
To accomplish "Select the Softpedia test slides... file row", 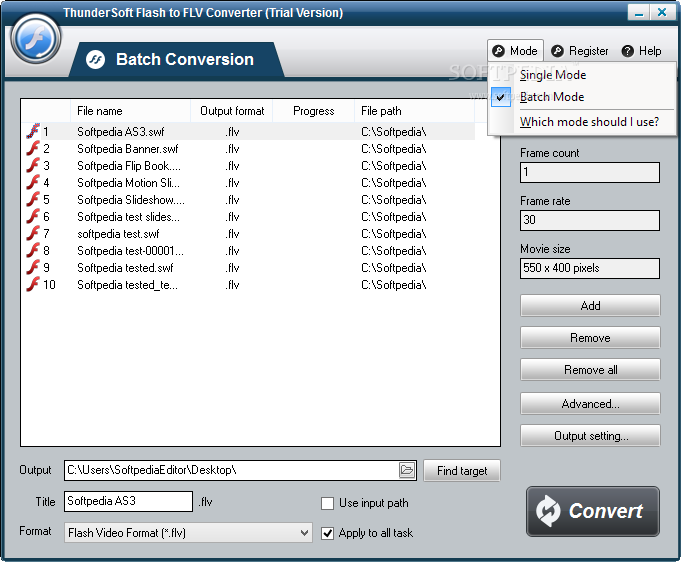I will 248,216.
